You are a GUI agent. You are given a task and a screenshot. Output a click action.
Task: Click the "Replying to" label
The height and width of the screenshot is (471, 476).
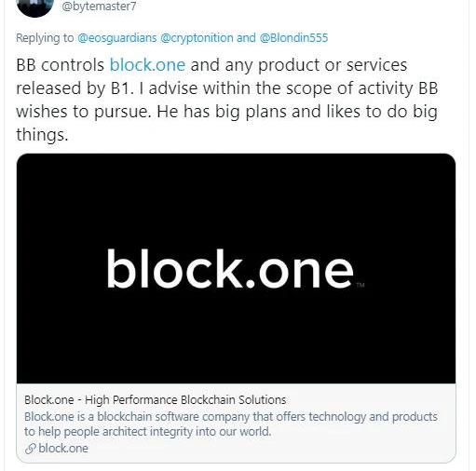(x=45, y=38)
